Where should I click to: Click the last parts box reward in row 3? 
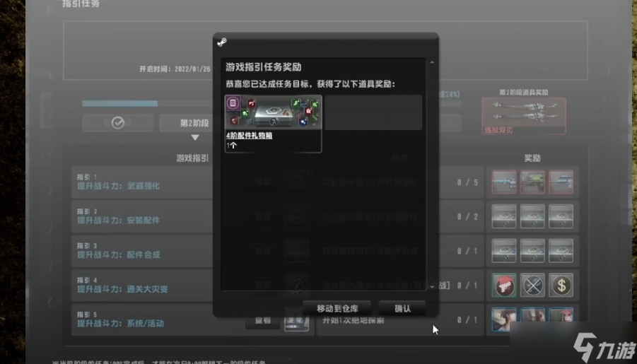561,251
